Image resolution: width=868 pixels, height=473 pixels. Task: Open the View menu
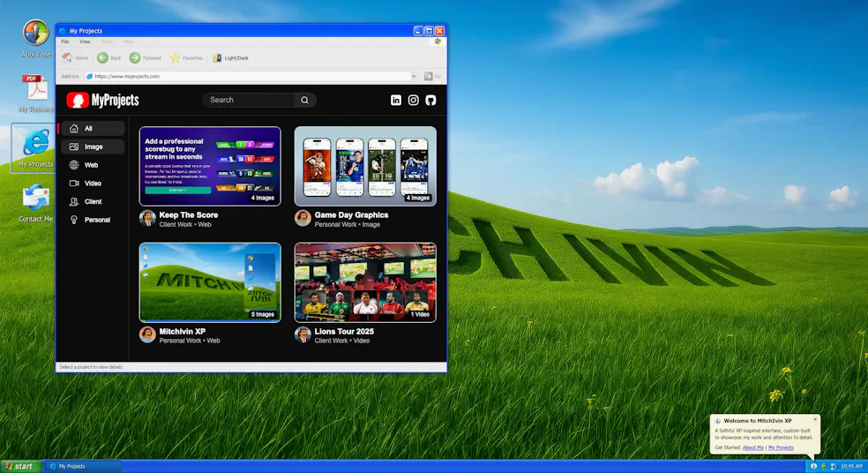85,41
